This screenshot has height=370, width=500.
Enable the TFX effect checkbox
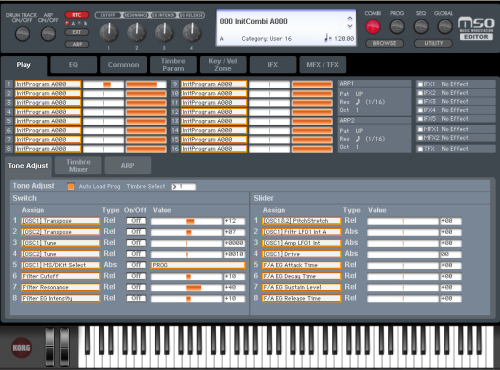420,149
